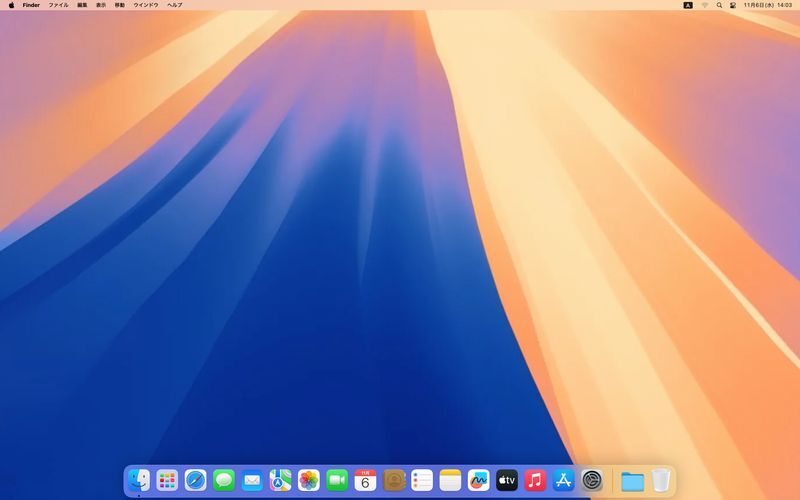Open the Apple menu
This screenshot has height=500, width=800.
click(x=11, y=5)
